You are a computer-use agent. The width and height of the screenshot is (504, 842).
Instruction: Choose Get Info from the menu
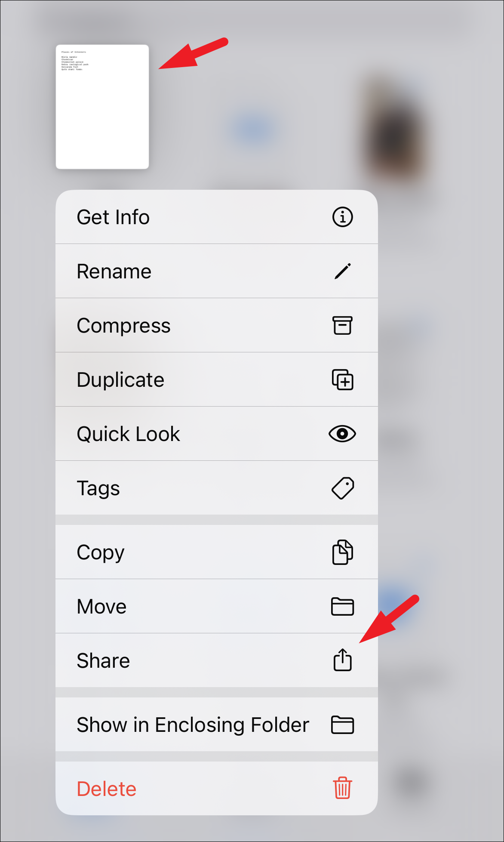click(113, 217)
